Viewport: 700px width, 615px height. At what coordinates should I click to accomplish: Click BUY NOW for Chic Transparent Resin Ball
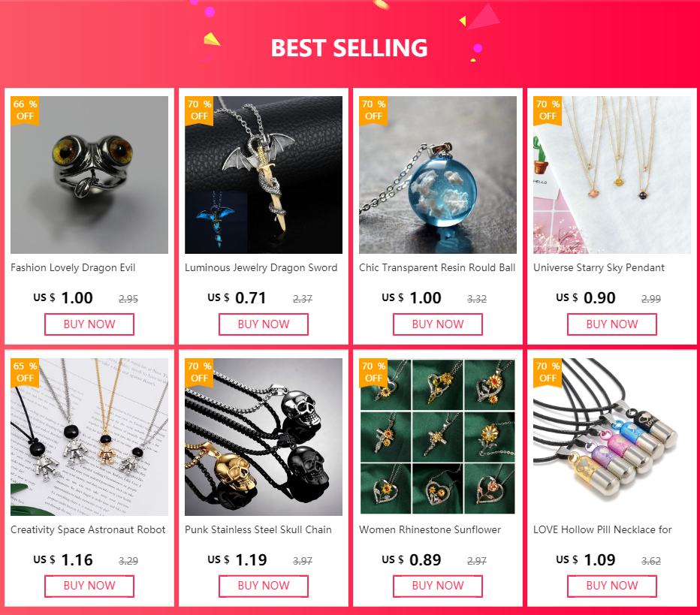[x=438, y=324]
